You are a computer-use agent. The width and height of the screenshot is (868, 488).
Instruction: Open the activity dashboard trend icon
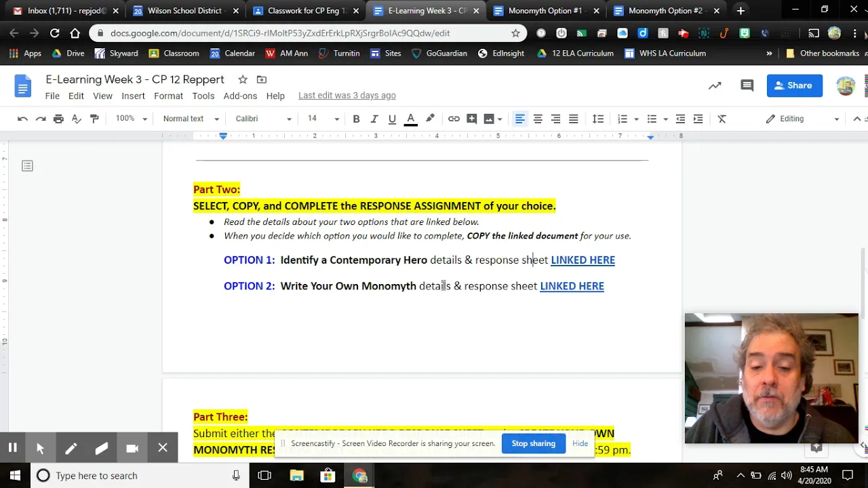click(x=715, y=85)
